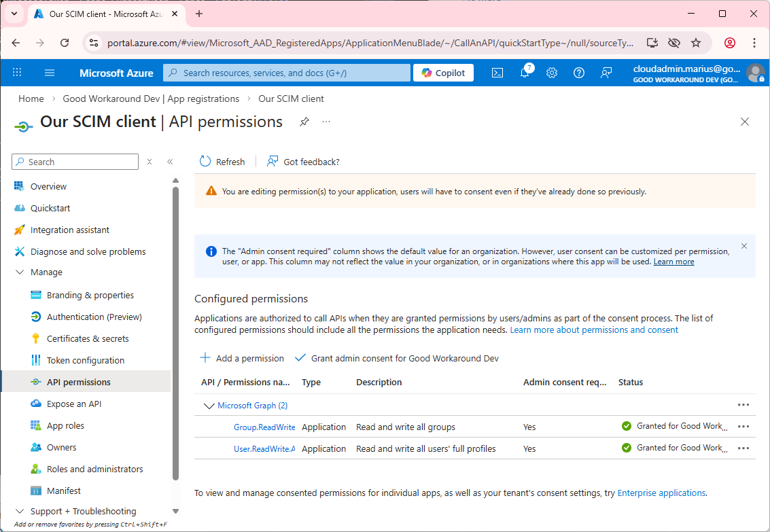The height and width of the screenshot is (532, 770).
Task: Open the Copilot button
Action: pyautogui.click(x=443, y=73)
